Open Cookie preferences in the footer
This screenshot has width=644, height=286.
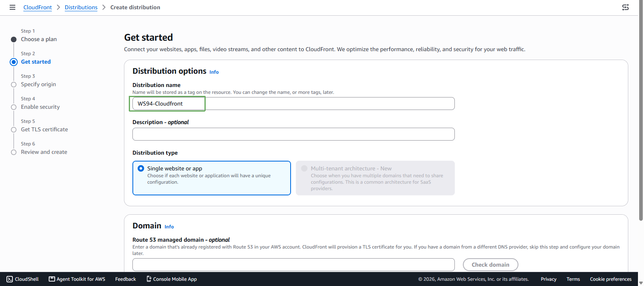coord(611,279)
